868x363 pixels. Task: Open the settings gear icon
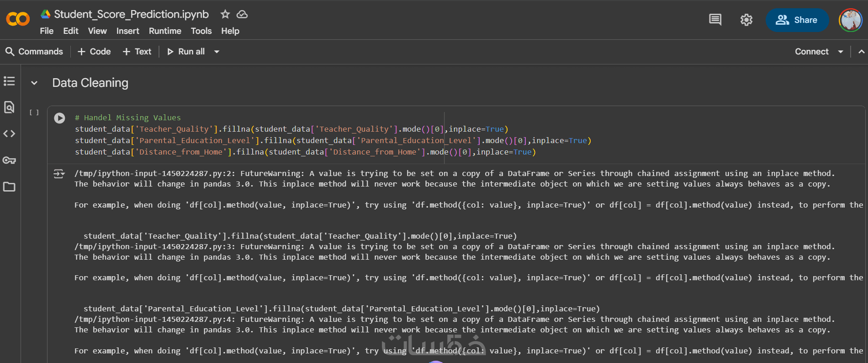click(x=746, y=20)
